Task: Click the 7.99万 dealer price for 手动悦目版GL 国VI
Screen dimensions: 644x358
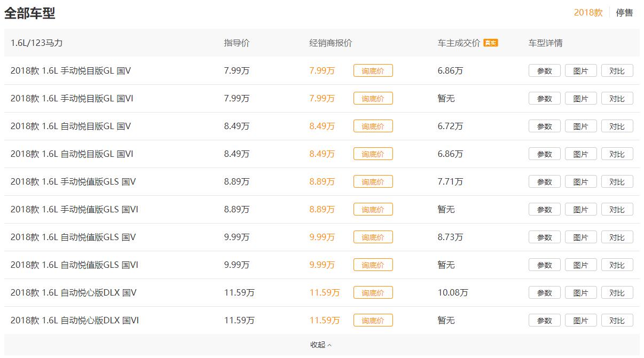Action: 322,98
